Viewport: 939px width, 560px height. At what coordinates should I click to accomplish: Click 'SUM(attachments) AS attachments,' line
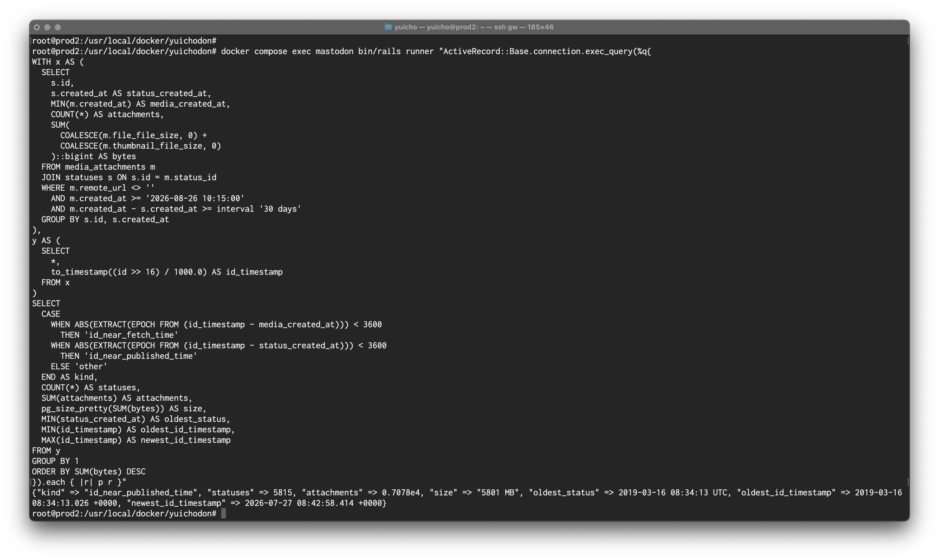[117, 398]
